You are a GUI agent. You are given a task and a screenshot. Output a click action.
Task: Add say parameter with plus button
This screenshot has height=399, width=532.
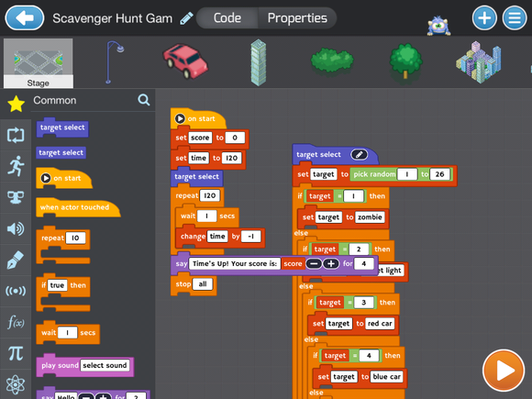[x=331, y=263]
